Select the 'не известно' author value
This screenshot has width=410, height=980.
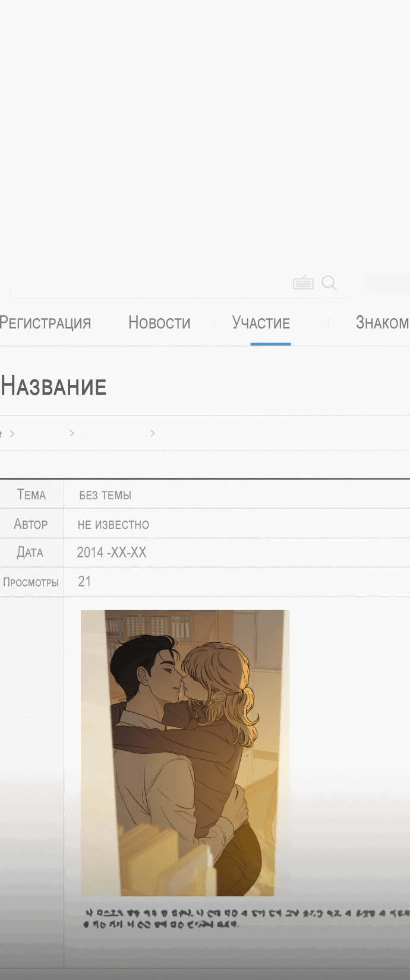click(x=113, y=525)
